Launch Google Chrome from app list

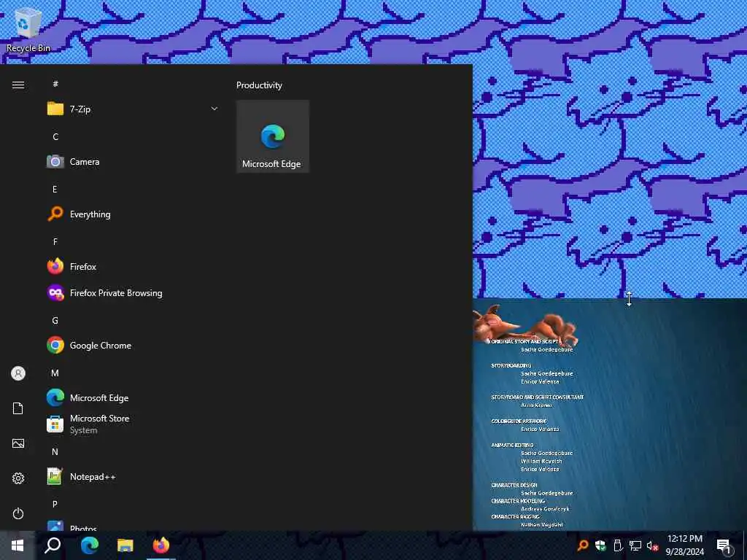click(x=133, y=345)
